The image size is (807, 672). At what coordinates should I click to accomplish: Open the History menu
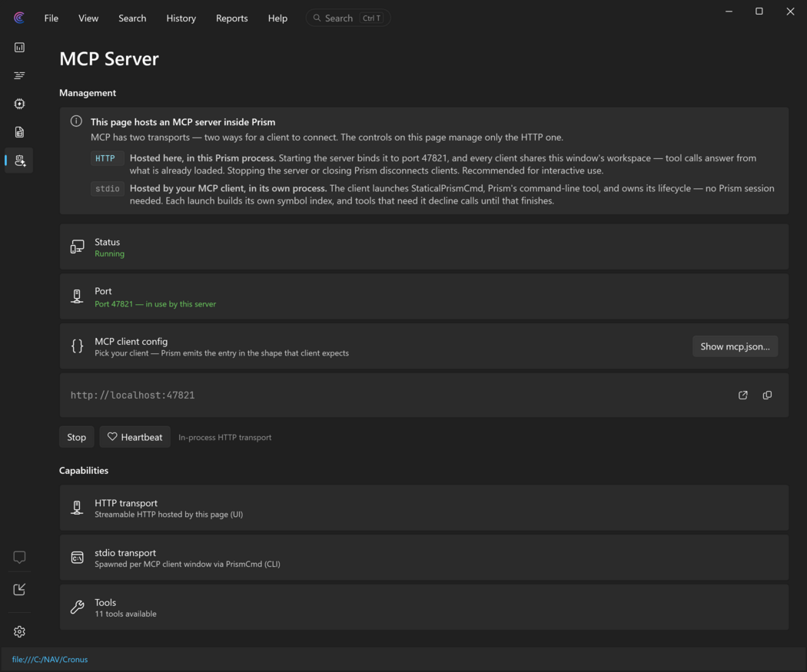tap(181, 18)
